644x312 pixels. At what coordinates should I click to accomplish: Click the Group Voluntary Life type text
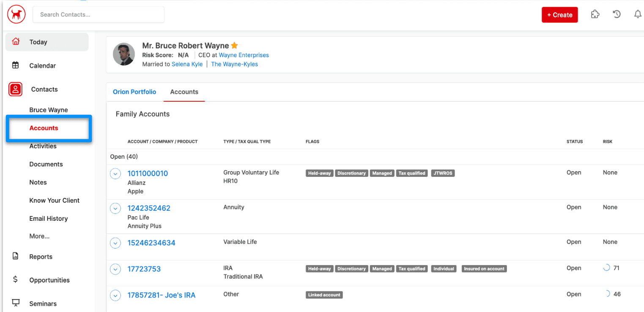[x=251, y=172]
